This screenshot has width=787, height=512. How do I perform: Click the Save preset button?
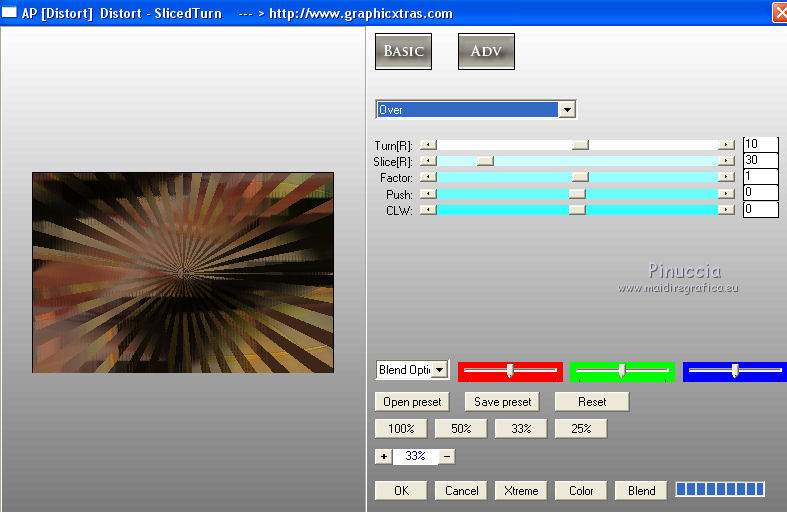[502, 402]
